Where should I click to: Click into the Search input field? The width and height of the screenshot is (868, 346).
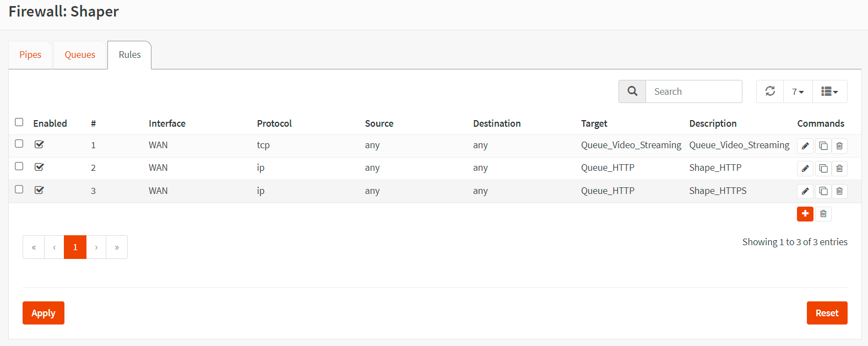click(x=693, y=91)
